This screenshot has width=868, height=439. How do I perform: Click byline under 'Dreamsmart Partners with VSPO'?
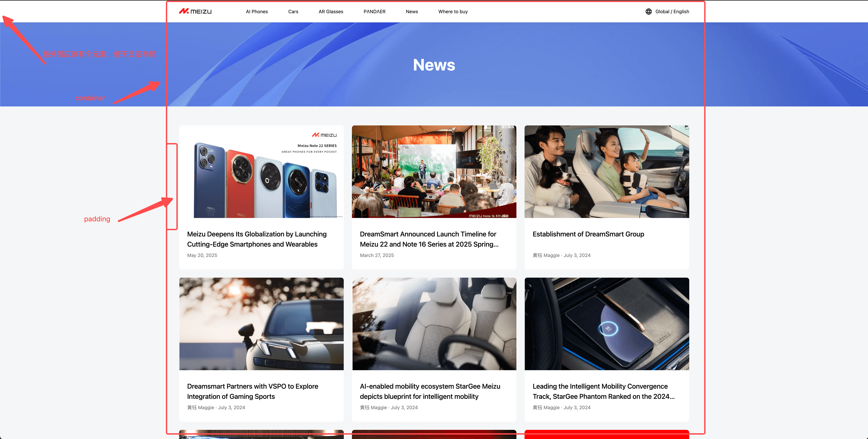(216, 407)
